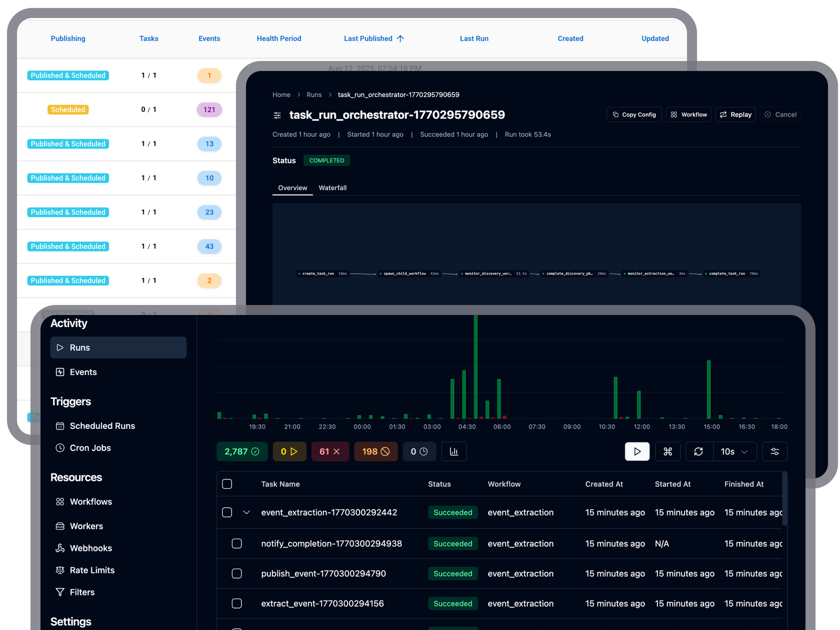Click sliders icon beside task_run_orchestrator title

[x=277, y=115]
